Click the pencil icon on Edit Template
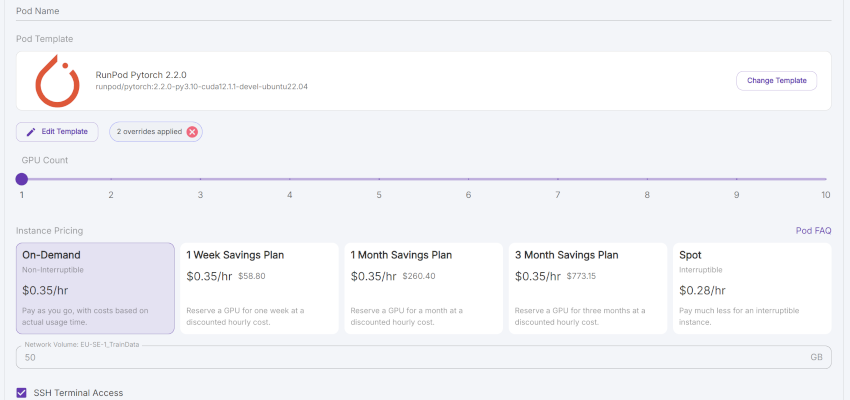This screenshot has width=850, height=400. (x=30, y=131)
